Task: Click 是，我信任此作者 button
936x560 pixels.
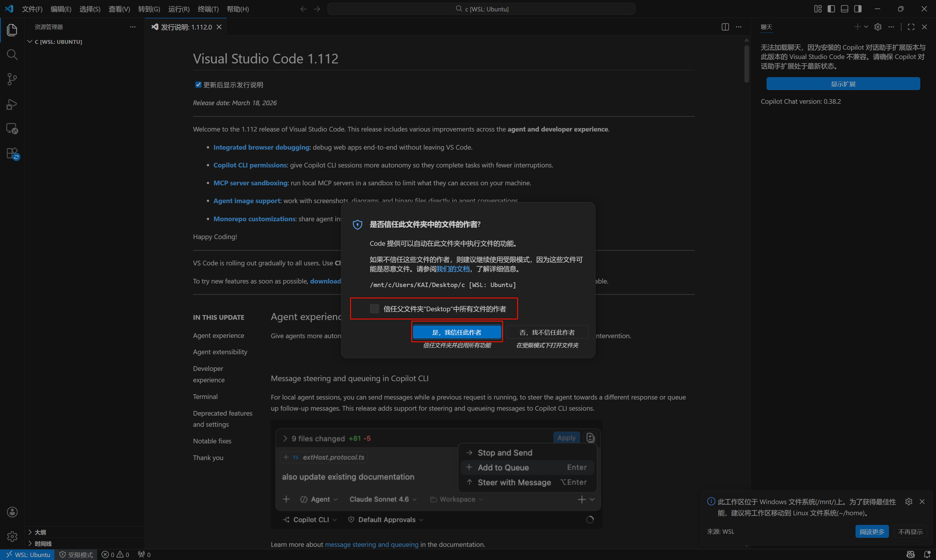Action: pos(457,332)
